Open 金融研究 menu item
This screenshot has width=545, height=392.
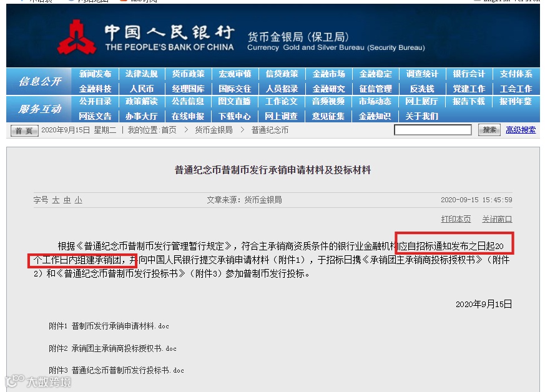tap(329, 89)
